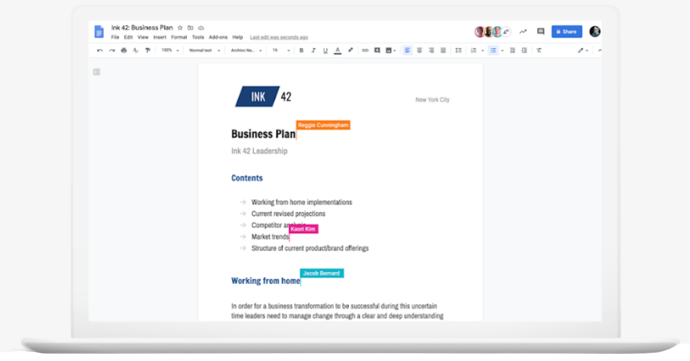Toggle underline formatting
Image resolution: width=690 pixels, height=361 pixels.
tap(325, 51)
